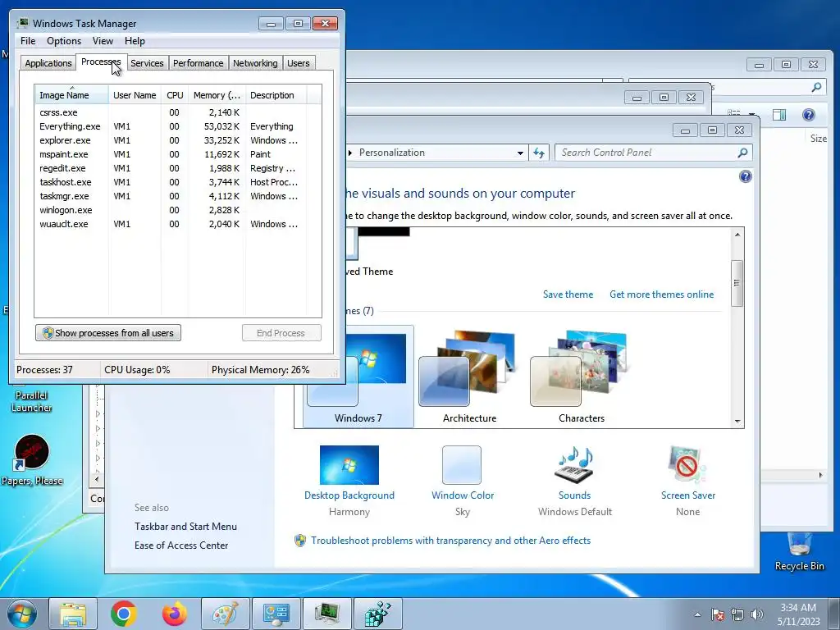Open the Start menu orb
The width and height of the screenshot is (840, 630).
click(22, 614)
